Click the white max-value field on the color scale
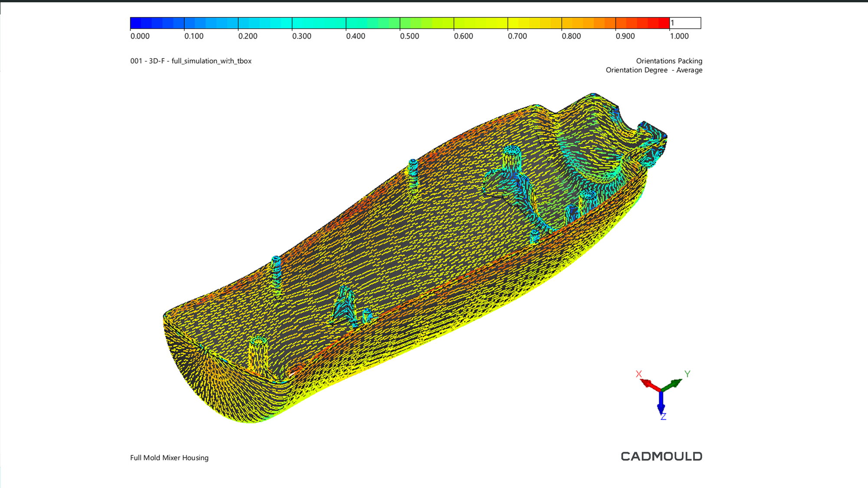The height and width of the screenshot is (488, 868). pyautogui.click(x=685, y=23)
